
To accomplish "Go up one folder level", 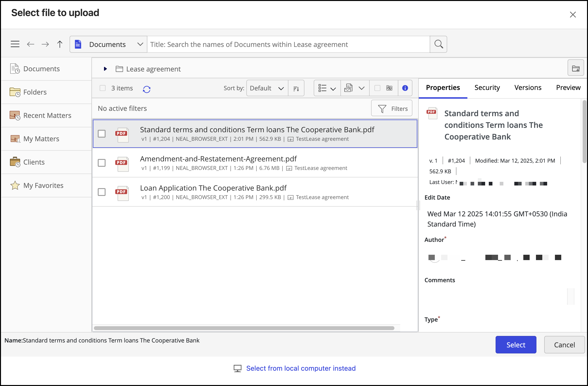I will pos(60,44).
